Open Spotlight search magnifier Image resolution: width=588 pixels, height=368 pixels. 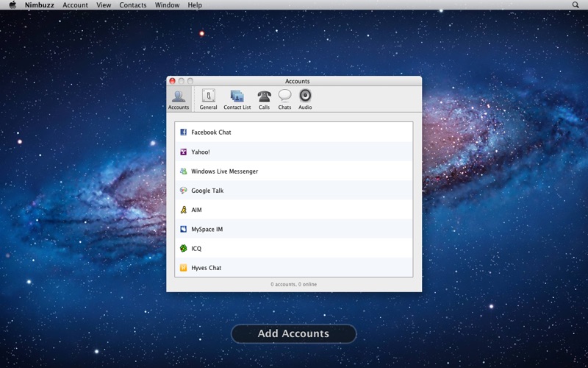[576, 5]
